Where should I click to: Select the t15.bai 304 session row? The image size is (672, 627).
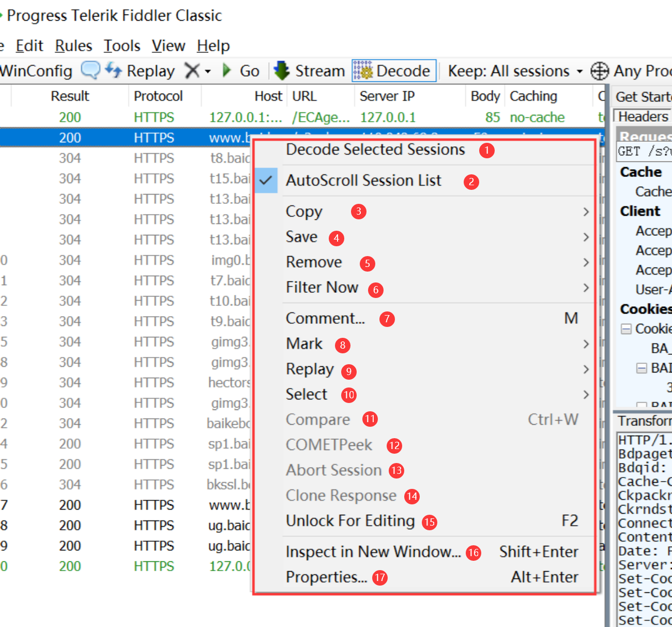click(126, 179)
